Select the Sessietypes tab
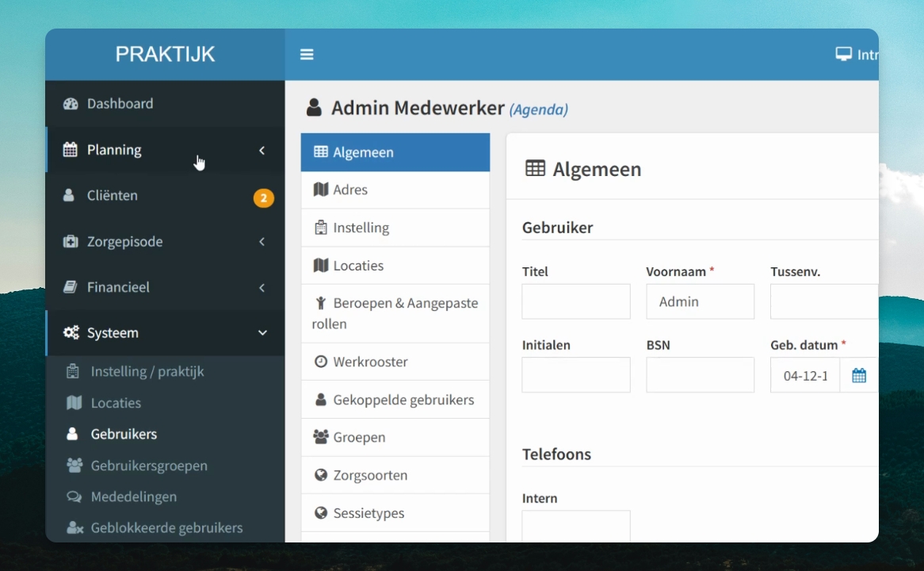The image size is (924, 571). click(395, 512)
